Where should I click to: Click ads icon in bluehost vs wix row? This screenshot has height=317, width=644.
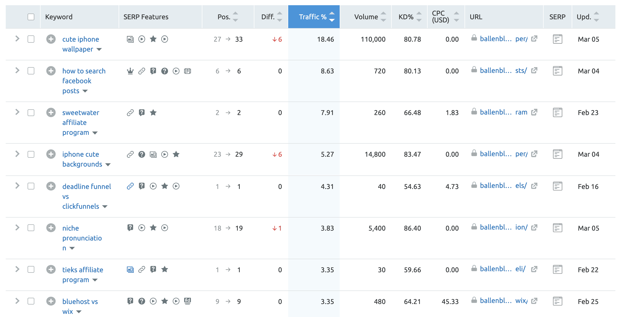click(x=188, y=301)
